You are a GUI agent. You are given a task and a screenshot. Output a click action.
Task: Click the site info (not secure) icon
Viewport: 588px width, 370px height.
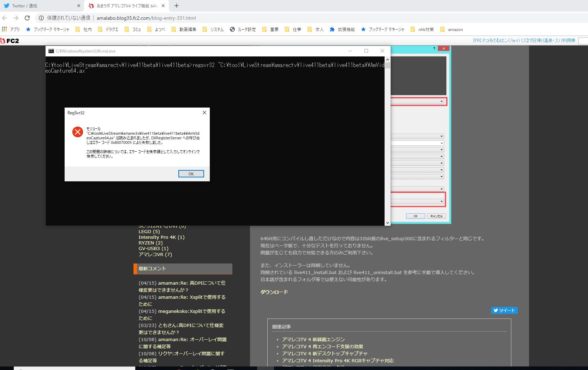(x=41, y=18)
